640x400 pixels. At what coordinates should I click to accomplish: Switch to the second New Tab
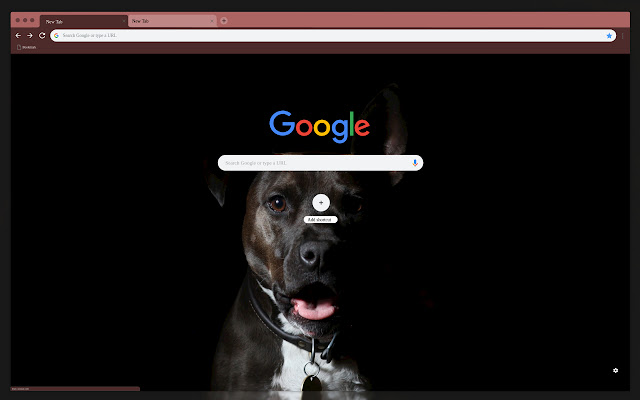coord(172,21)
